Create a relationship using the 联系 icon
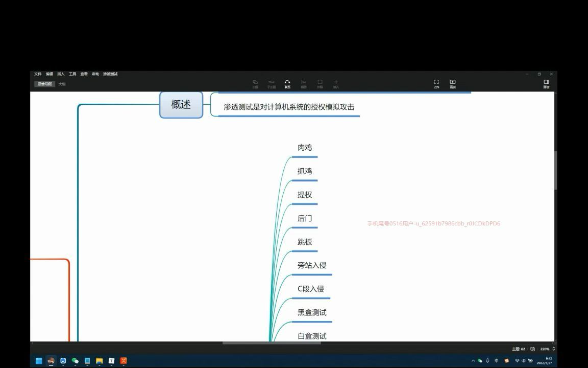 click(287, 82)
